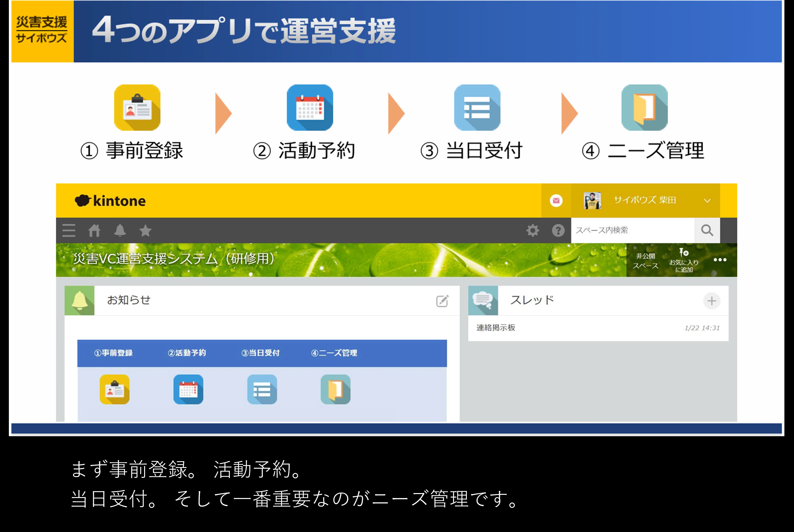Select the ④ニーズ管理 tab in blue bar

334,353
